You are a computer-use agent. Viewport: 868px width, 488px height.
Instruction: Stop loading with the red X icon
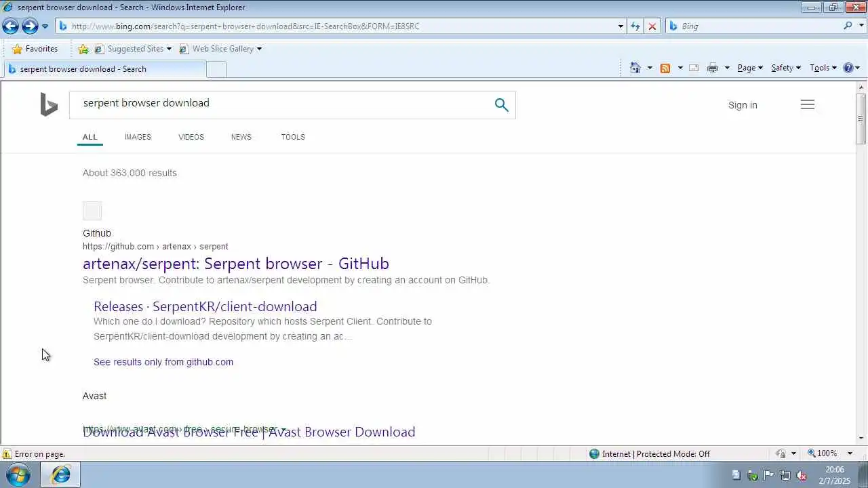[652, 26]
